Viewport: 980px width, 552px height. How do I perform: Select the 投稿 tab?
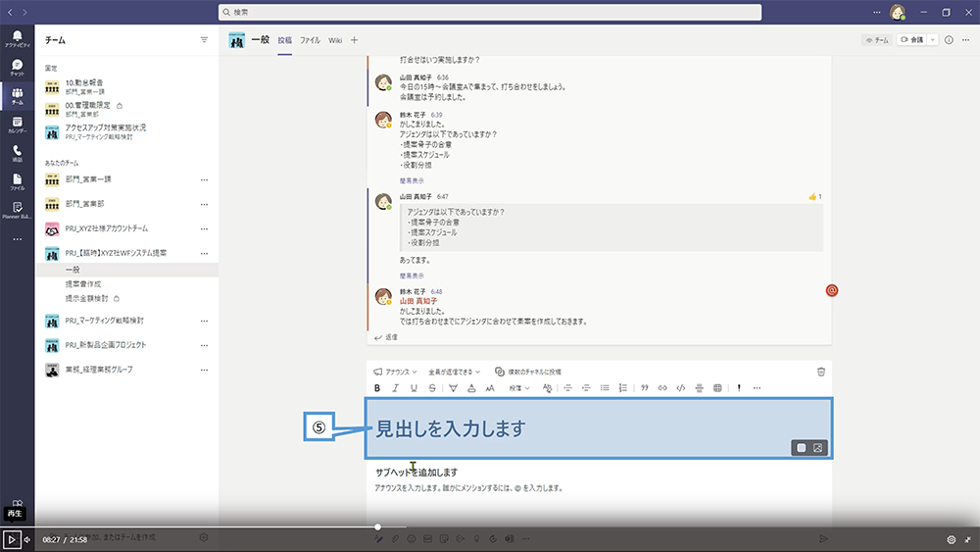[x=284, y=40]
